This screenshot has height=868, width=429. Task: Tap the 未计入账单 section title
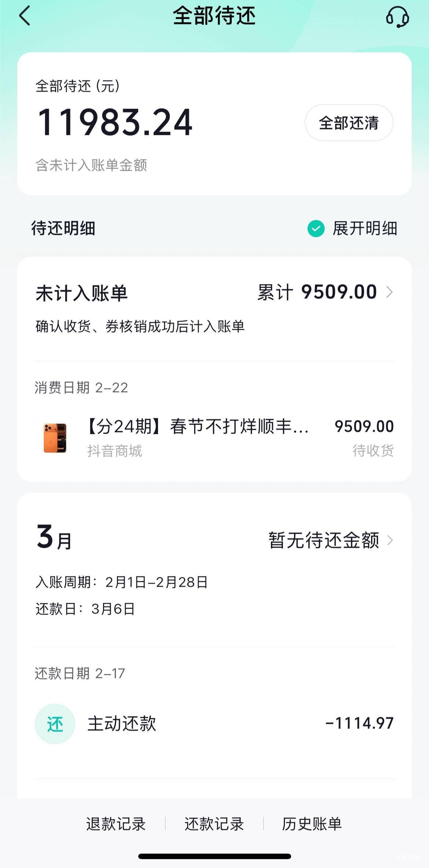click(81, 293)
